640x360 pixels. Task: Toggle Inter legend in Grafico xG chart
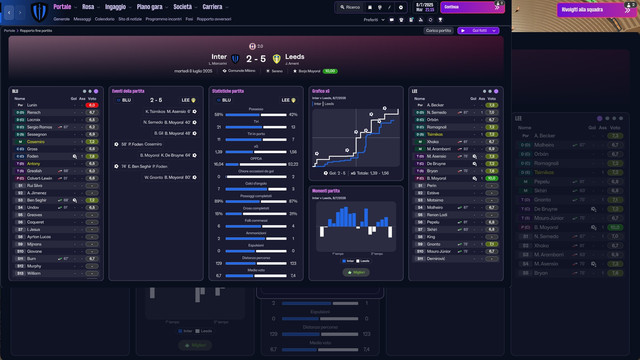pos(317,104)
